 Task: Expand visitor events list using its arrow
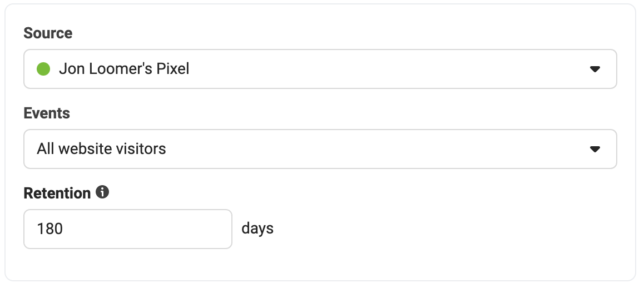pos(595,148)
